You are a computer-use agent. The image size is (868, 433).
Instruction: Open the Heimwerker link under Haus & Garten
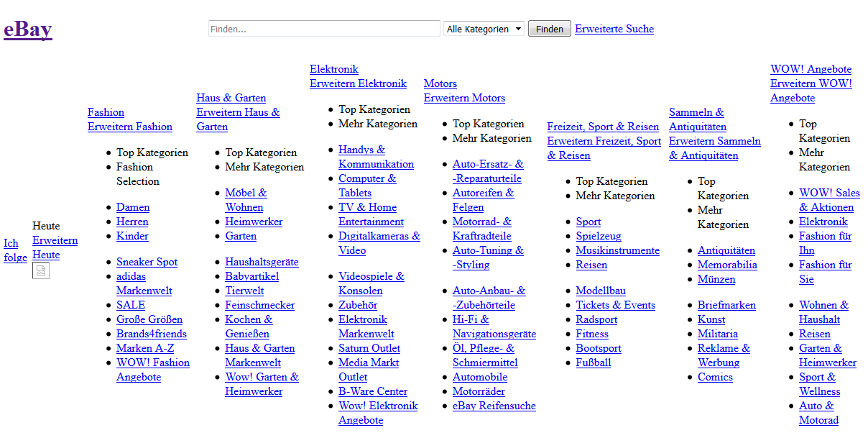tap(254, 222)
